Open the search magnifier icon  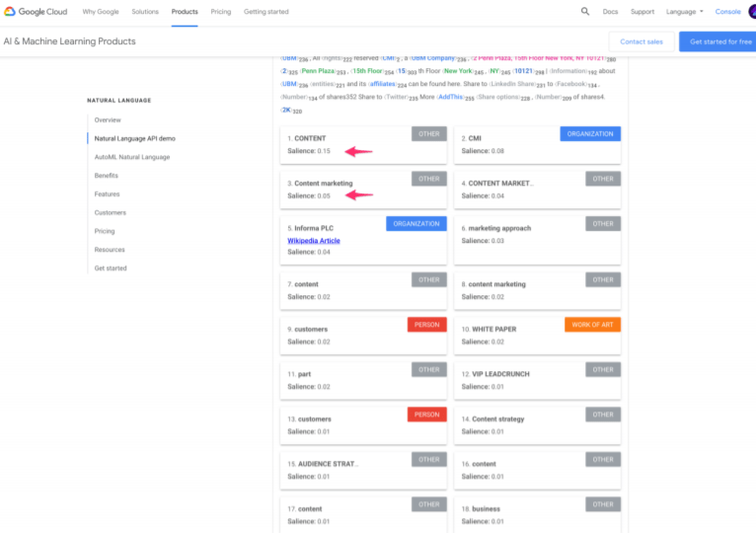pyautogui.click(x=585, y=12)
